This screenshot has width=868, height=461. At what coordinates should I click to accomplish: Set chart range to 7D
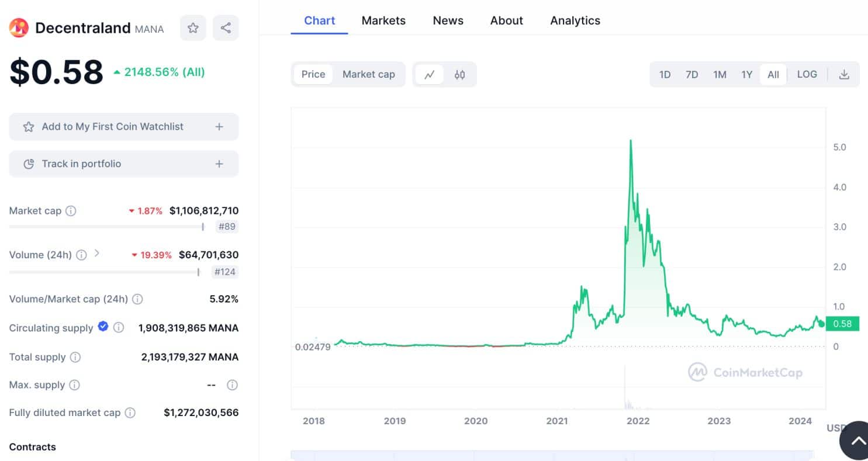pos(691,74)
